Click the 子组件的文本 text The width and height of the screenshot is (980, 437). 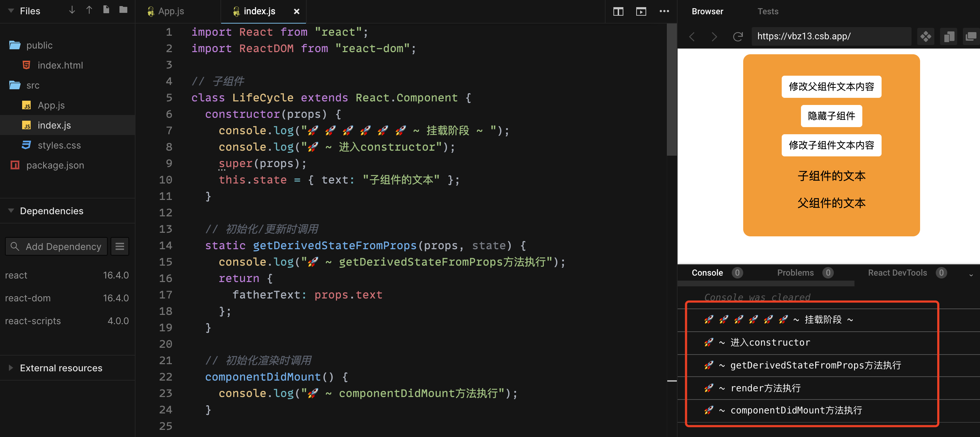(x=831, y=176)
